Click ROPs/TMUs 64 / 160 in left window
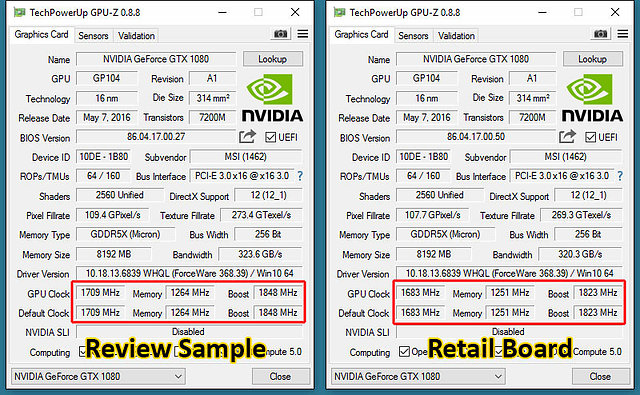Image resolution: width=640 pixels, height=395 pixels. [104, 176]
